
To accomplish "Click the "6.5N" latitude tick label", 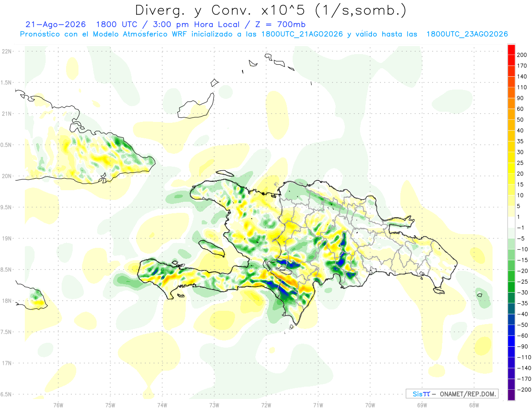I will coord(6,394).
